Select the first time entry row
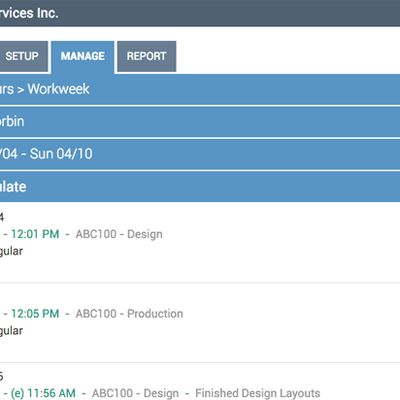400x400 pixels. (200, 243)
